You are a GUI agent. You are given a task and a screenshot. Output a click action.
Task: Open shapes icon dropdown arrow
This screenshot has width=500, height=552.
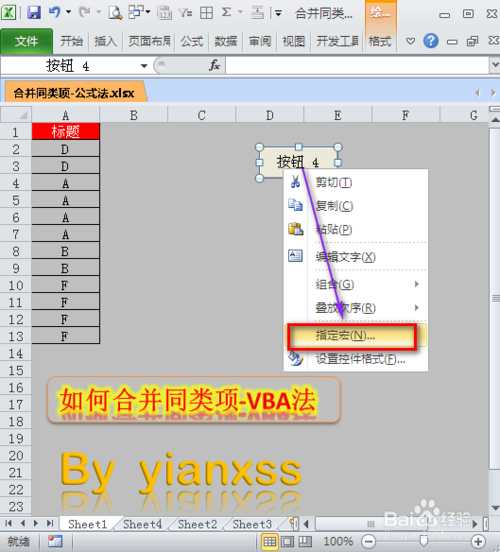pos(148,12)
